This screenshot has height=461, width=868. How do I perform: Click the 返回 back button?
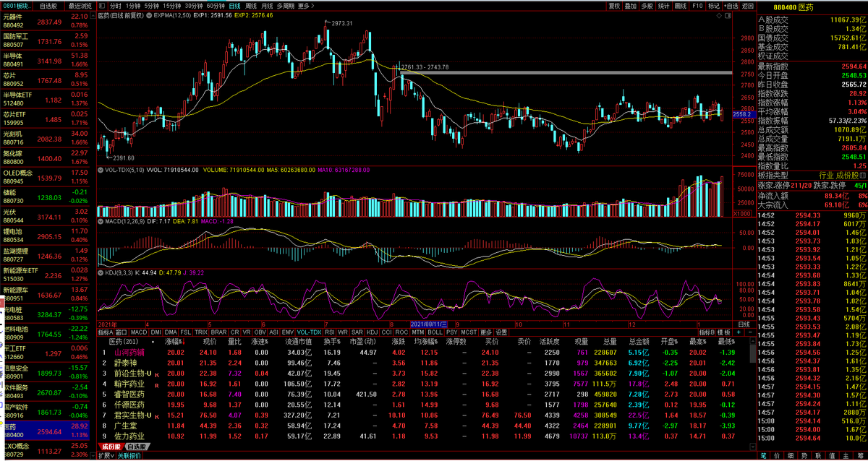pyautogui.click(x=748, y=5)
